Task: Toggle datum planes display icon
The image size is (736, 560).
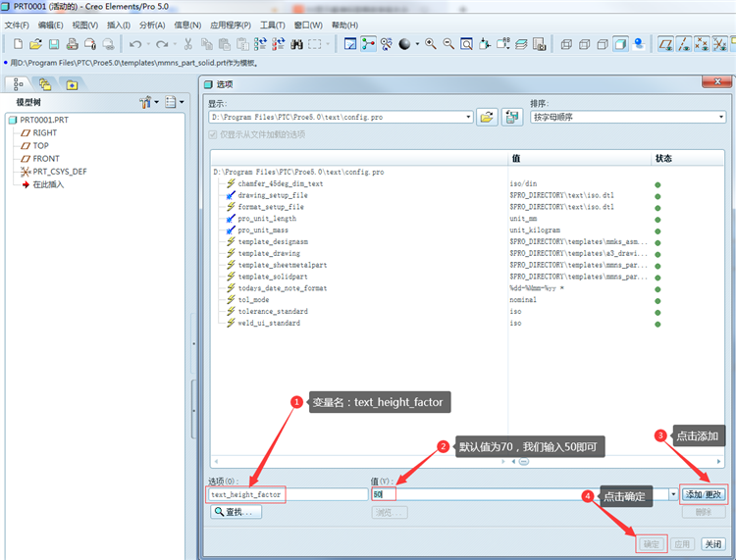Action: 665,44
